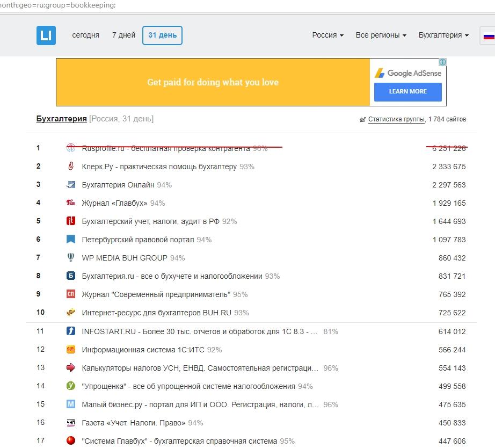Select the 31 день period tab
This screenshot has height=448, width=495.
[162, 35]
